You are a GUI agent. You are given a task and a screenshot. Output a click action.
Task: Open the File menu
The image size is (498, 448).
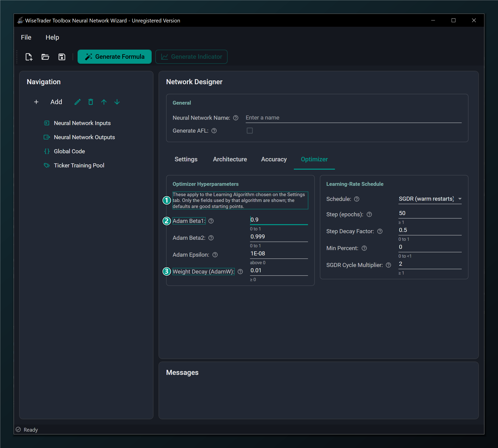tap(26, 37)
